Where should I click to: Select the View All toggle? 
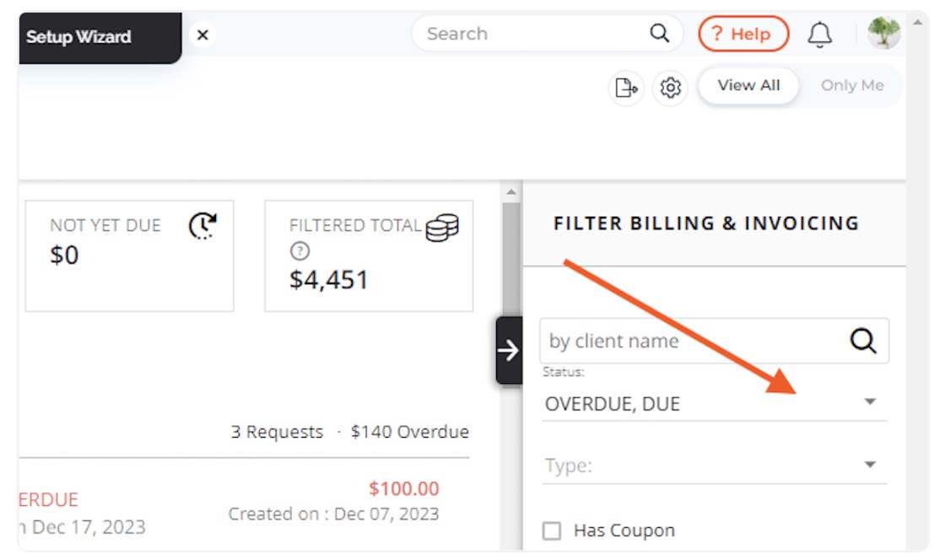(x=748, y=86)
